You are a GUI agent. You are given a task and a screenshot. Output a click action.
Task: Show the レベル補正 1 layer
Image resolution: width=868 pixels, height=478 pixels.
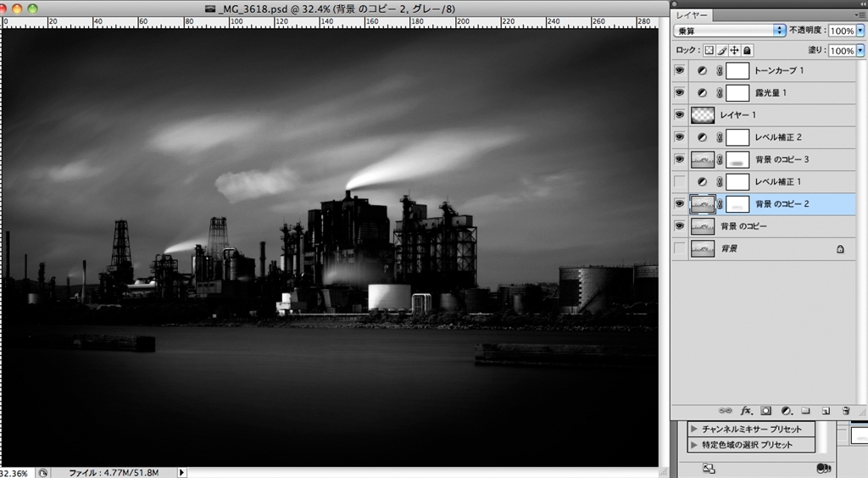pos(679,181)
